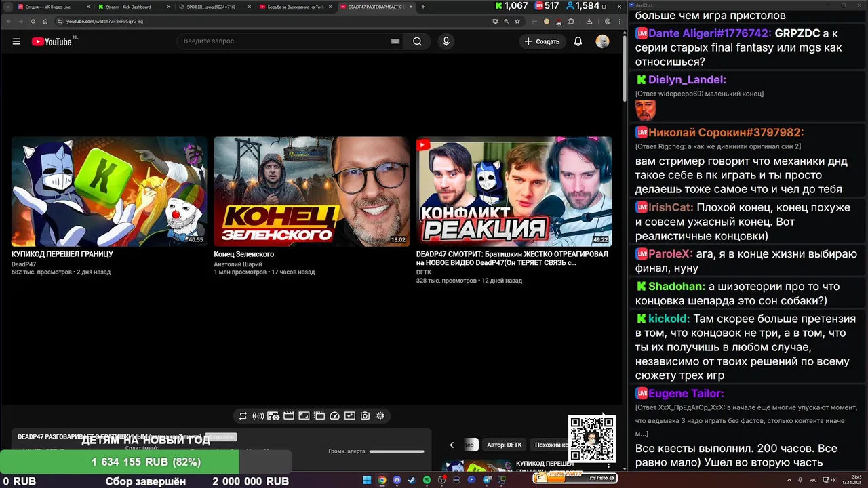Click kickold username in chat
868x488 pixels.
pos(669,319)
